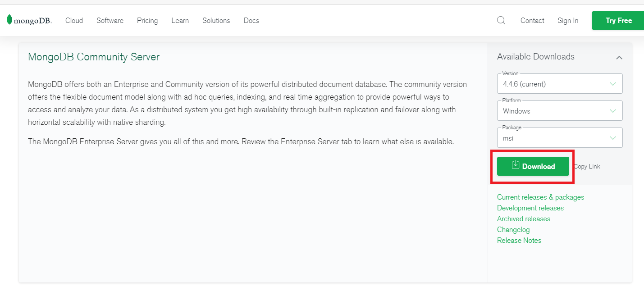Click the Try Free button
This screenshot has height=287, width=644.
(618, 20)
